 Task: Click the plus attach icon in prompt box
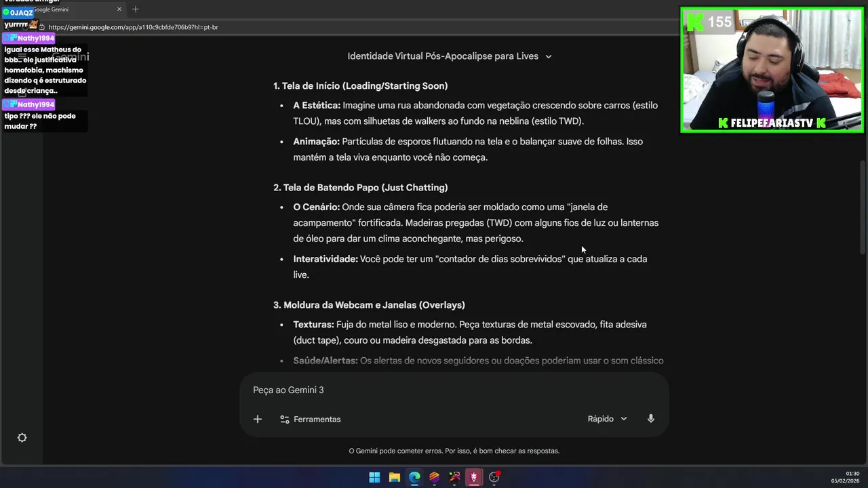(258, 419)
